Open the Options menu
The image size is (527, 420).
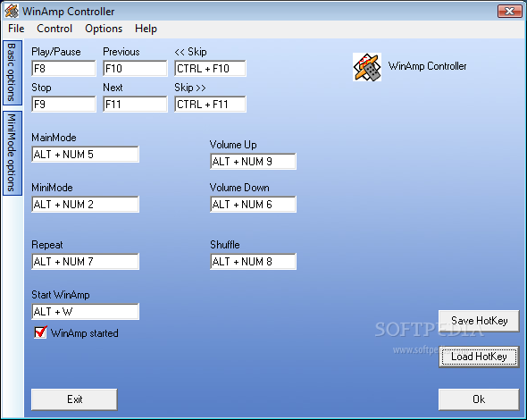pyautogui.click(x=104, y=29)
